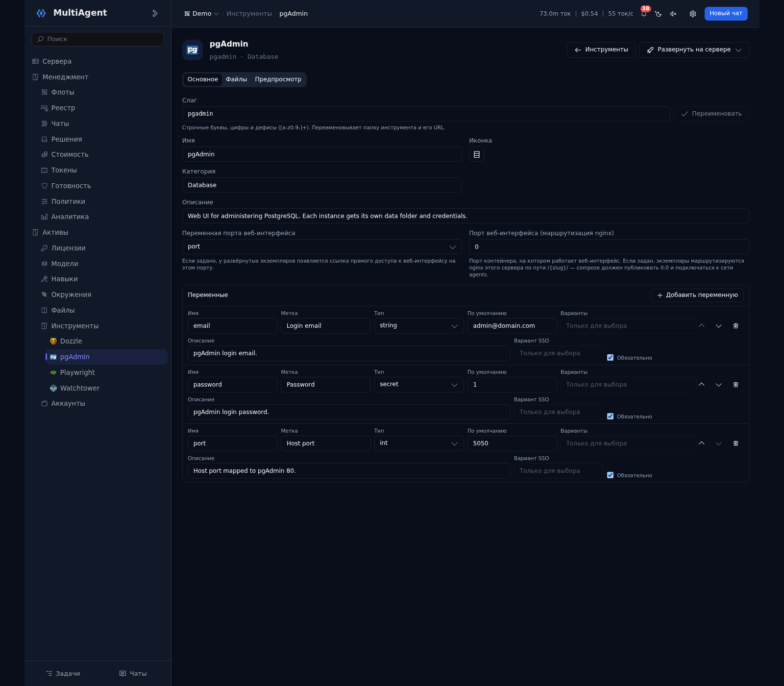Open notifications bell with 38 badge
Screen dimensions: 784x686
644,14
